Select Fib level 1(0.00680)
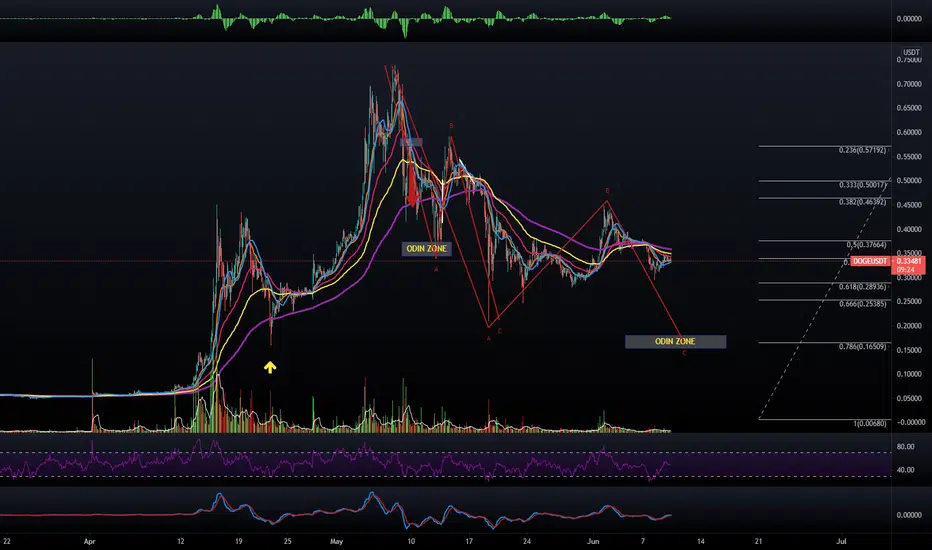The image size is (932, 550). tap(870, 423)
